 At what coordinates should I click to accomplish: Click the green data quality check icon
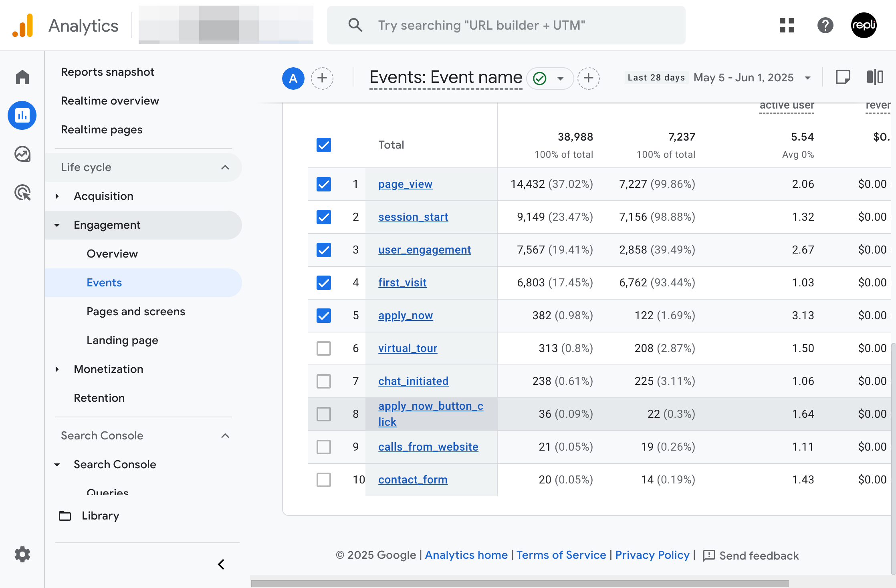pos(540,78)
